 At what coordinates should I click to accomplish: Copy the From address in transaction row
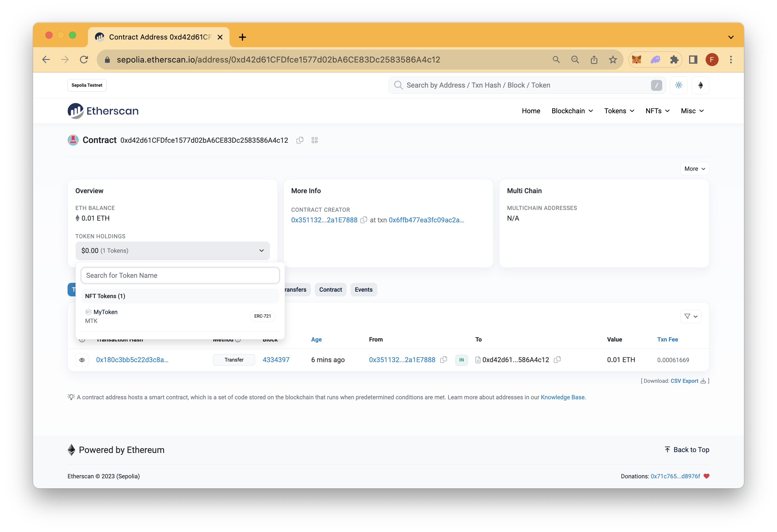[443, 359]
